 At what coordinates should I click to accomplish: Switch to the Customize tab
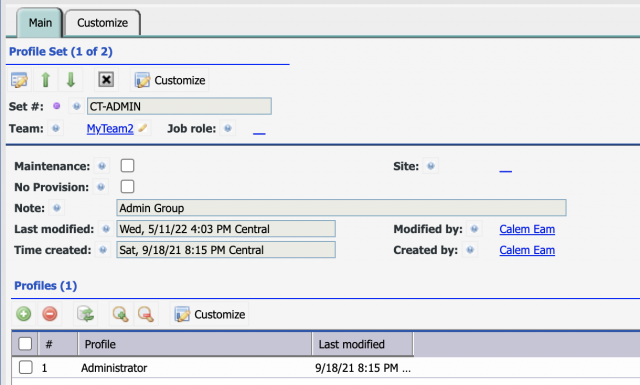pos(102,23)
